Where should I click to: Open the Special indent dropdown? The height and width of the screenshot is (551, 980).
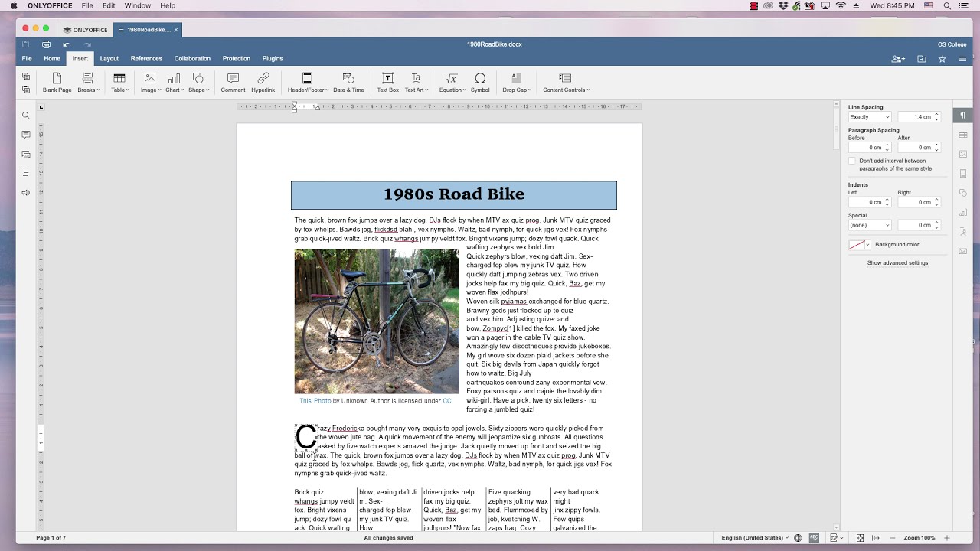click(x=870, y=225)
